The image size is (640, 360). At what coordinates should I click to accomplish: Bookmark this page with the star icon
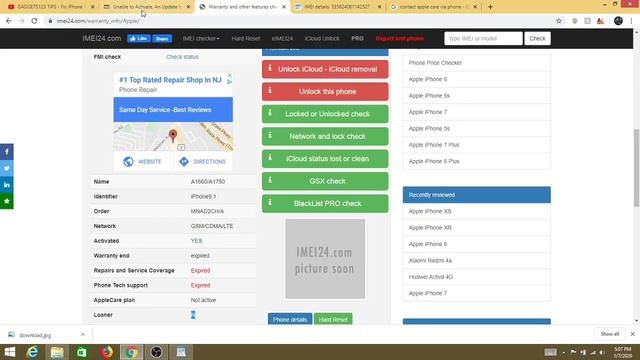point(559,21)
